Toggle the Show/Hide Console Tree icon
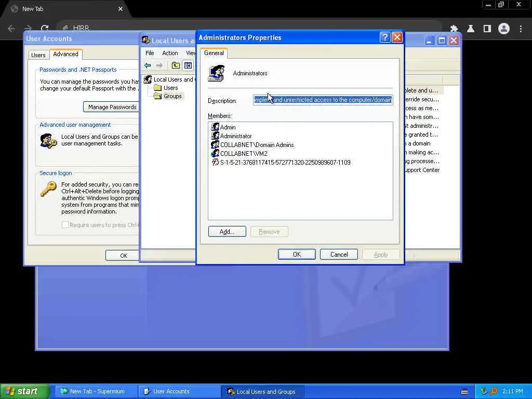Viewport: 532px width, 399px height. click(188, 65)
